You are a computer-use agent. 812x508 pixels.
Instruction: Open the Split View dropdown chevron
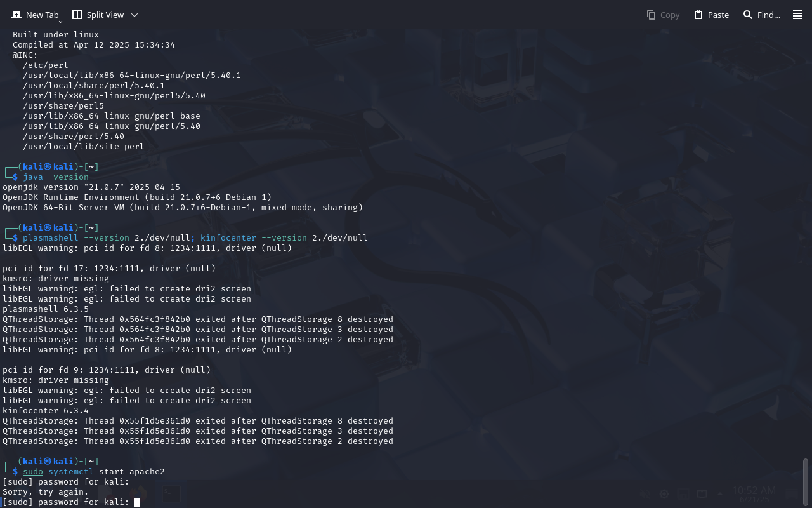(134, 15)
